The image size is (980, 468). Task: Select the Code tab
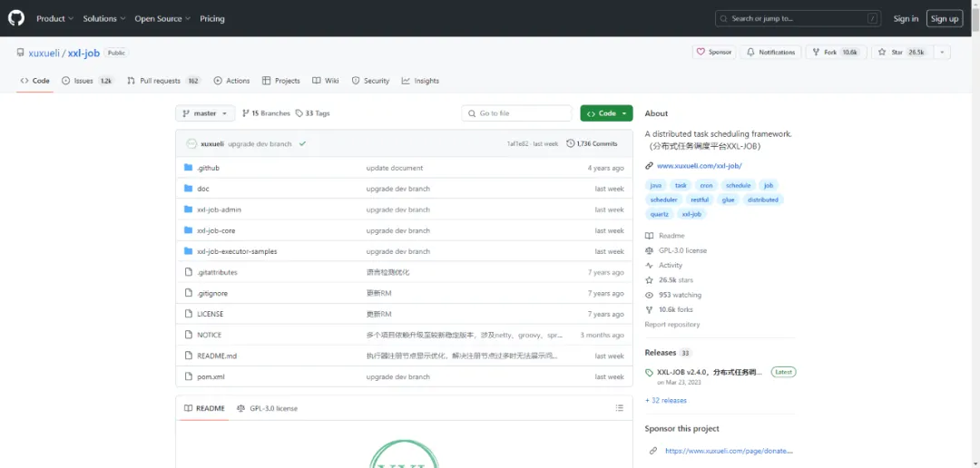[35, 81]
